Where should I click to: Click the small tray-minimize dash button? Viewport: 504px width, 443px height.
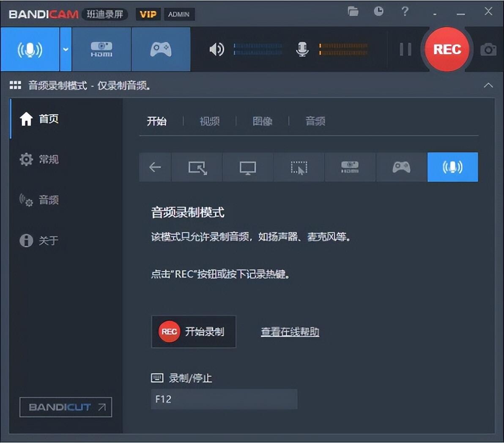coord(435,14)
